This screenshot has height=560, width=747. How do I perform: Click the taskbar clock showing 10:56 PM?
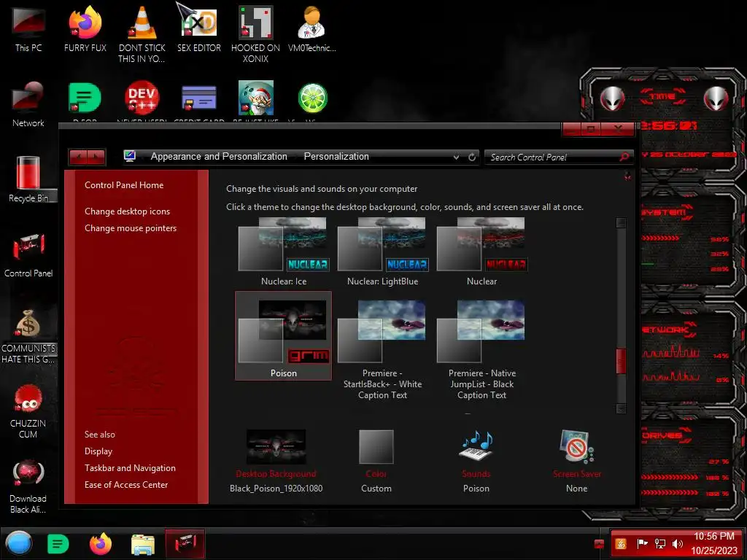coord(713,543)
